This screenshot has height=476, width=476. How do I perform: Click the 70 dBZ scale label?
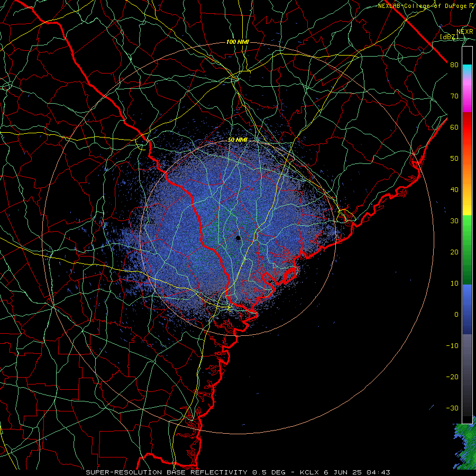[x=454, y=96]
